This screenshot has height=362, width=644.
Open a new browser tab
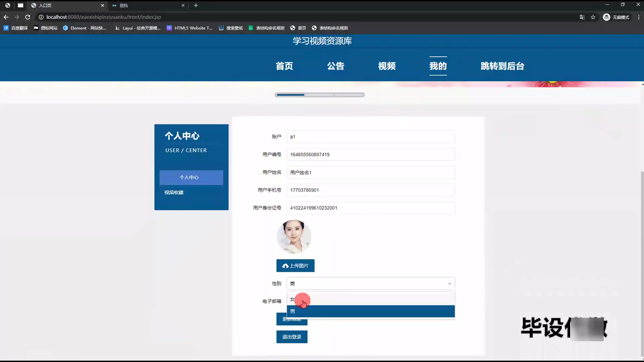196,5
